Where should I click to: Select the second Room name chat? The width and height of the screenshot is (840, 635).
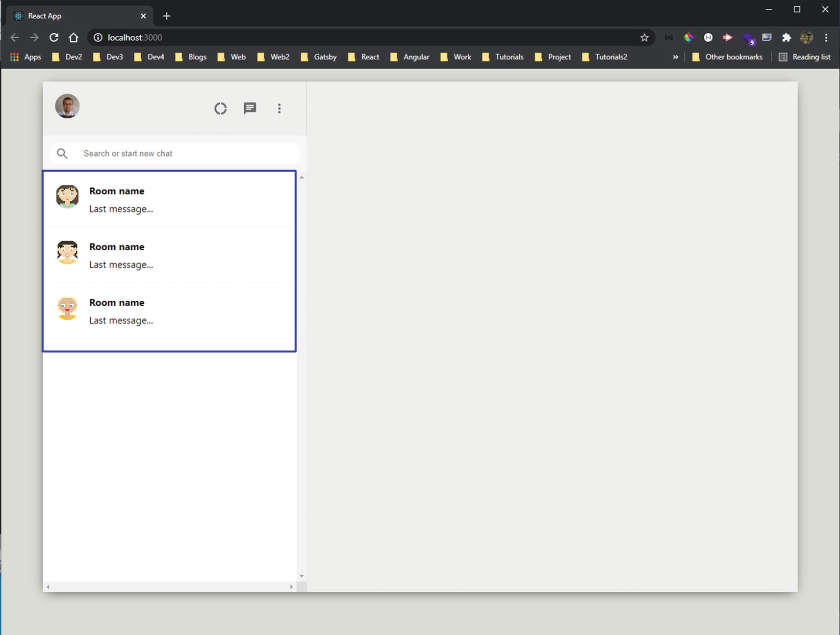coord(169,255)
